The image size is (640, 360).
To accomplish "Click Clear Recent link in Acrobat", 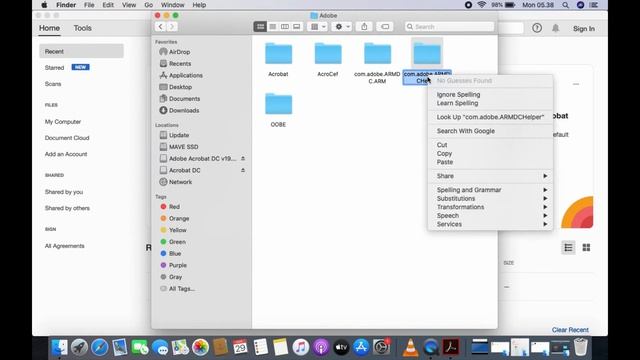I will [x=570, y=330].
